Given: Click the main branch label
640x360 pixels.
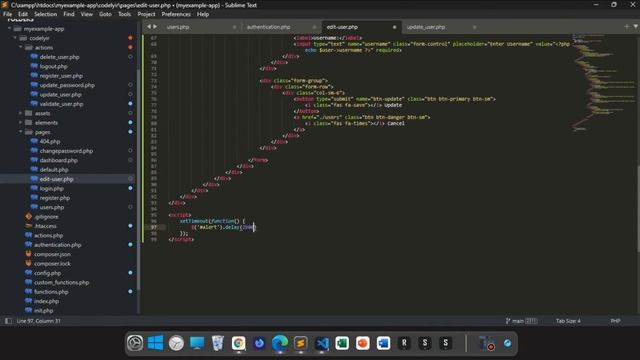Looking at the screenshot, I should 518,321.
